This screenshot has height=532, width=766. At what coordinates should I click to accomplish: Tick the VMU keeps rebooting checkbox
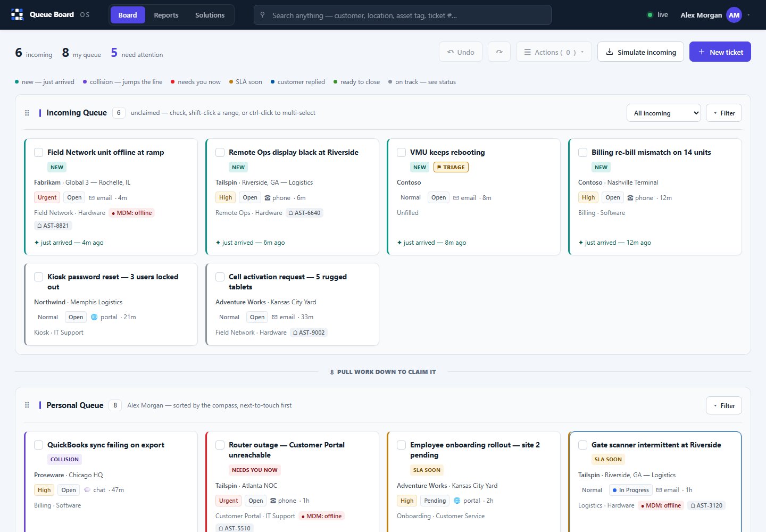401,152
